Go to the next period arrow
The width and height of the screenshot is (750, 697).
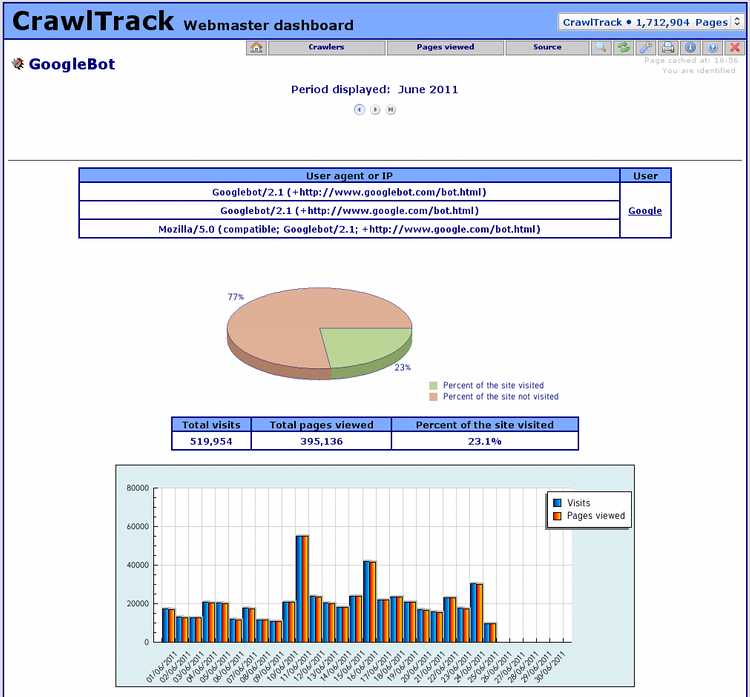point(375,110)
